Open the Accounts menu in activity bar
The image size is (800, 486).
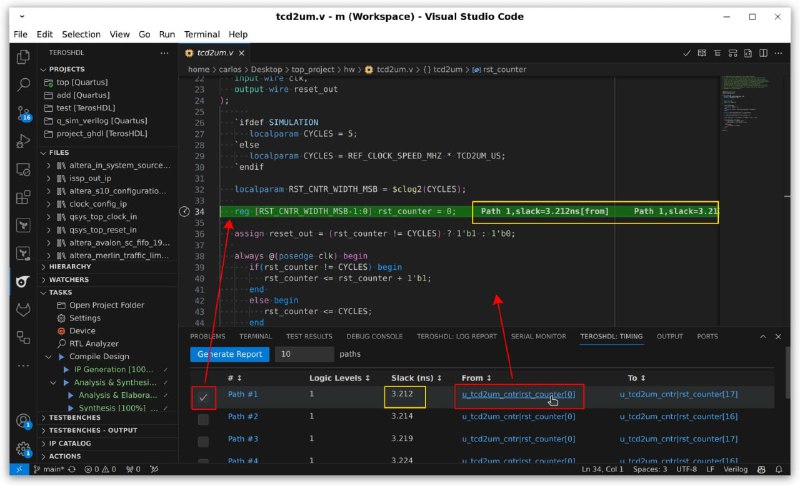click(x=23, y=421)
